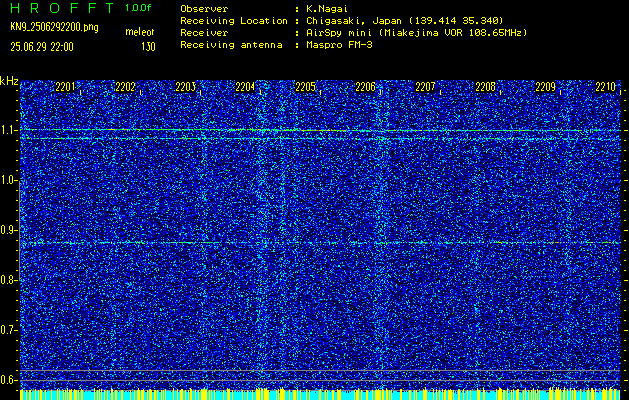Click the date stamp 25.06.29 22:00
The height and width of the screenshot is (400, 629).
(42, 47)
